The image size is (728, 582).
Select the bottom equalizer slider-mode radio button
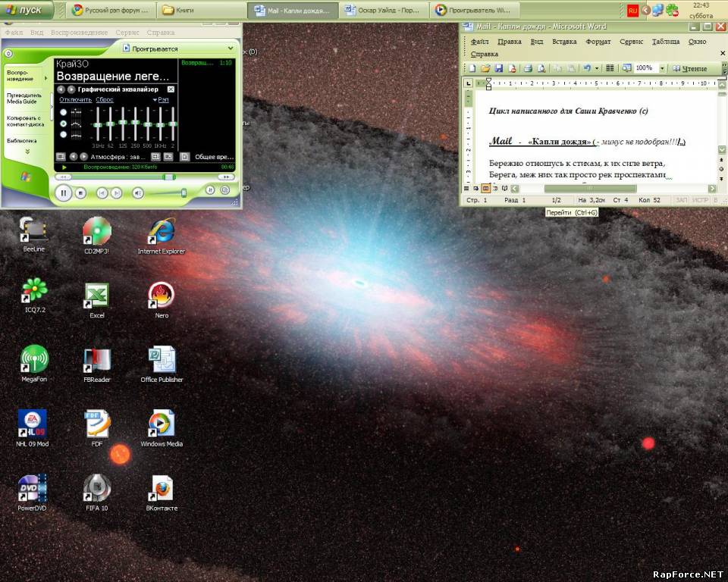click(63, 135)
